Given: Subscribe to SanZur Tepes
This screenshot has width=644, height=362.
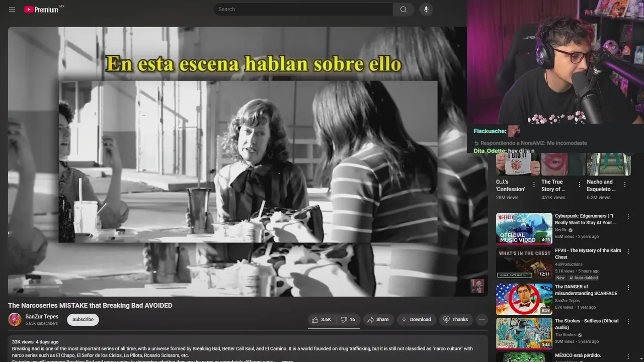Looking at the screenshot, I should tap(83, 320).
